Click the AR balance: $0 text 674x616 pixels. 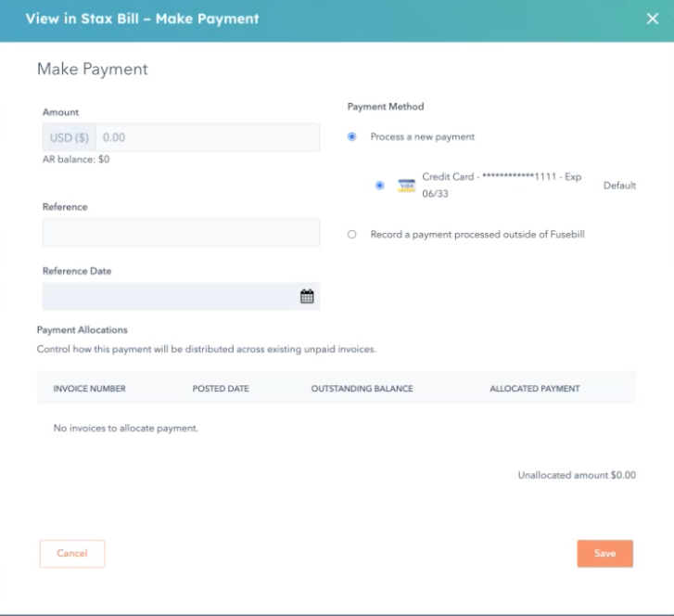(76, 160)
